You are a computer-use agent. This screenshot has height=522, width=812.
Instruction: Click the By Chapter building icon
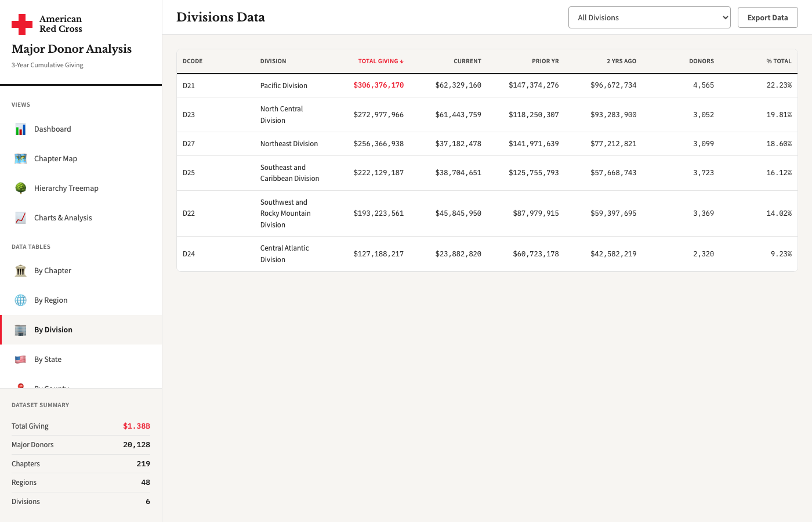(x=20, y=271)
